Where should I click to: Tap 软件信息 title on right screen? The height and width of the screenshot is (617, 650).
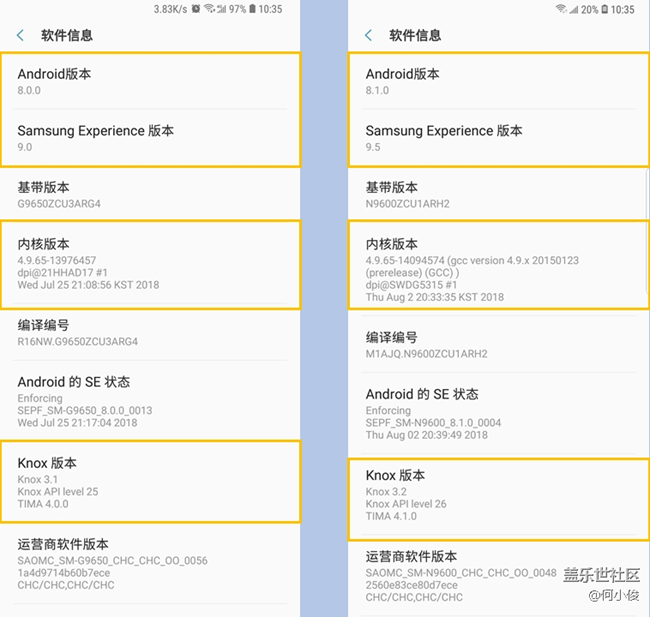point(415,35)
